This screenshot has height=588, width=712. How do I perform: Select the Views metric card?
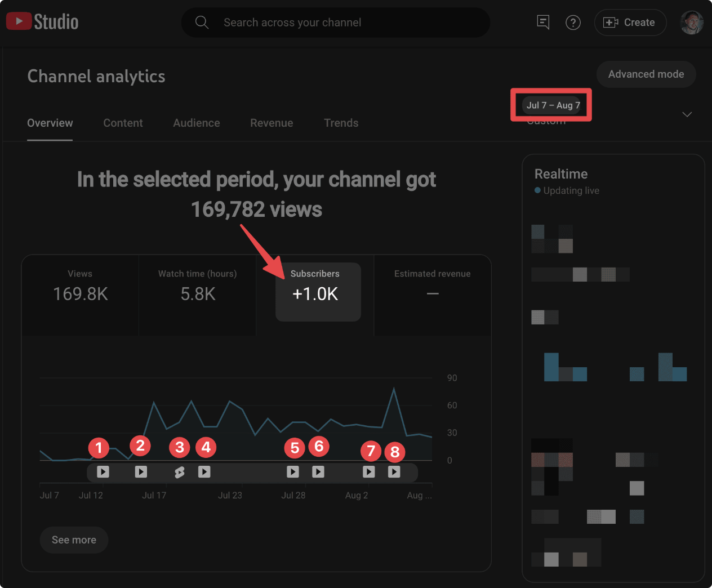(x=80, y=287)
